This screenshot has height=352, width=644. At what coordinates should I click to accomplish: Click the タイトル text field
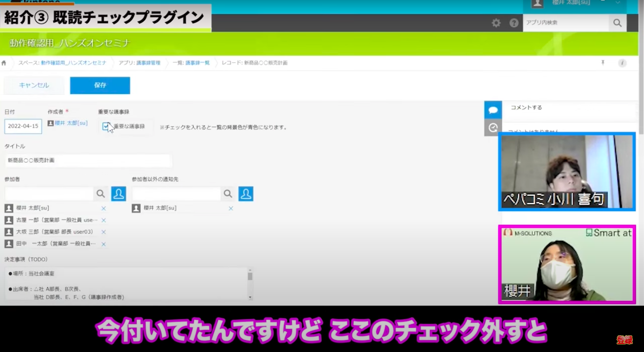click(x=88, y=160)
